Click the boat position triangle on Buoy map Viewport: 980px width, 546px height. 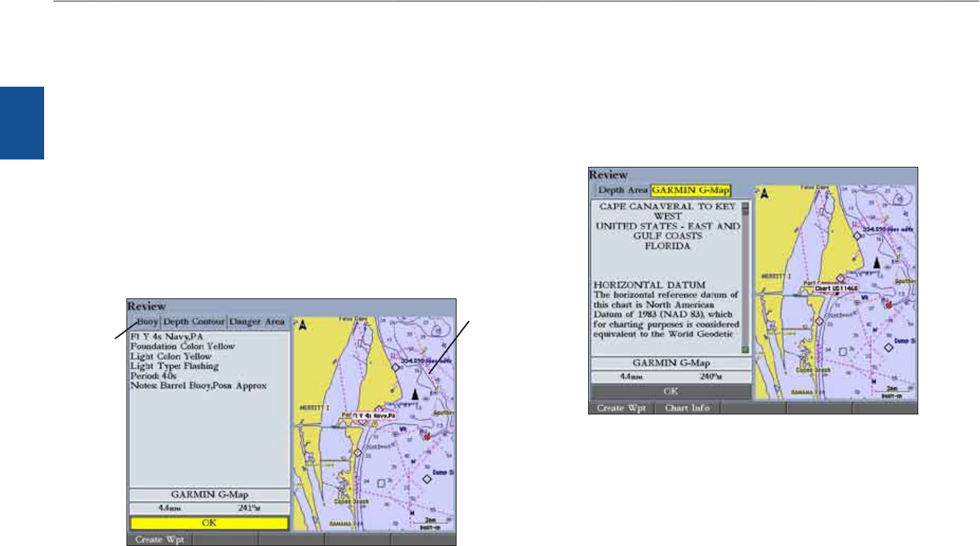pyautogui.click(x=415, y=395)
